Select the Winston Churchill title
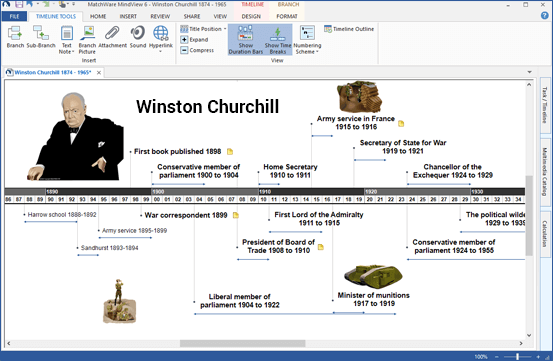The width and height of the screenshot is (553, 361). pos(207,106)
